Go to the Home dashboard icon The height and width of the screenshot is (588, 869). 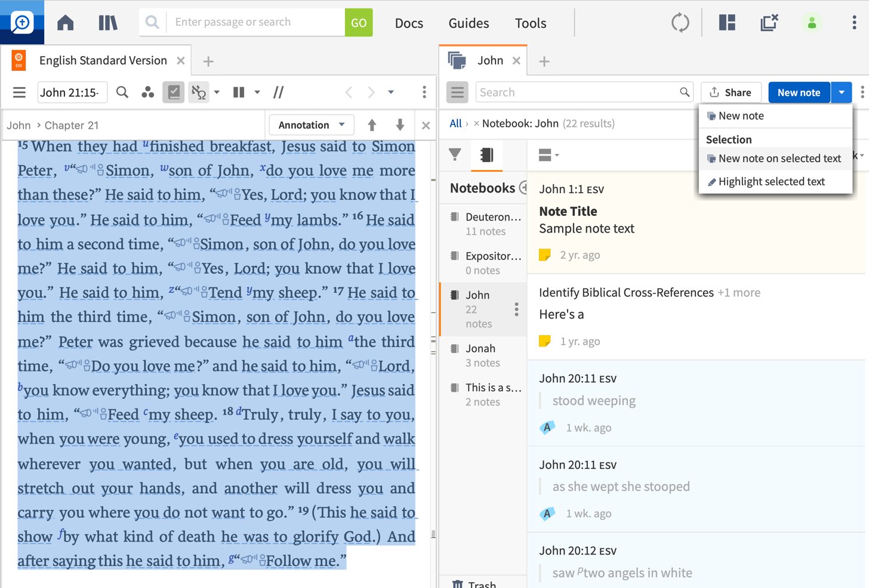tap(66, 23)
